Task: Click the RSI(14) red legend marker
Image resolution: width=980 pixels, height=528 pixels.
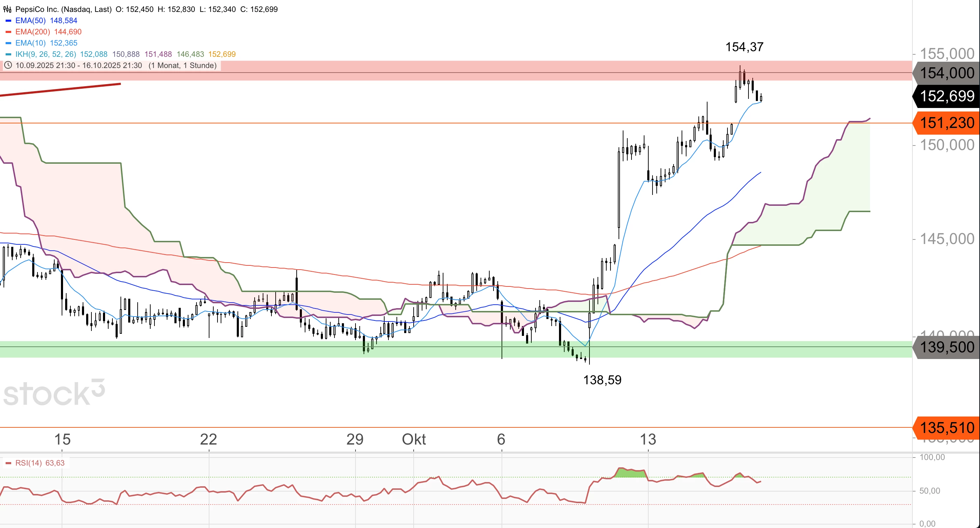Action: click(x=8, y=463)
